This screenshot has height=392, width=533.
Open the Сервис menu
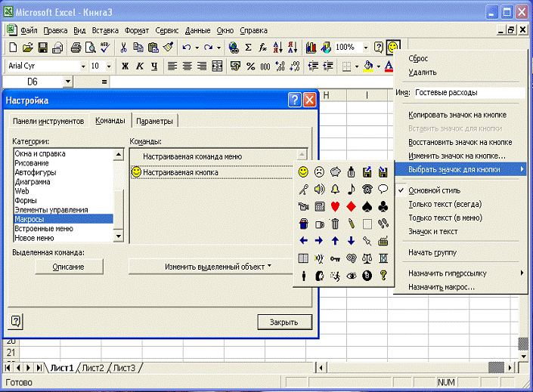(166, 30)
